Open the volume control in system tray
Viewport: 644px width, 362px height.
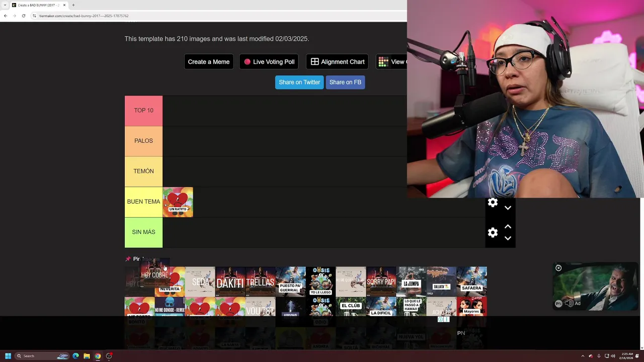tap(613, 356)
